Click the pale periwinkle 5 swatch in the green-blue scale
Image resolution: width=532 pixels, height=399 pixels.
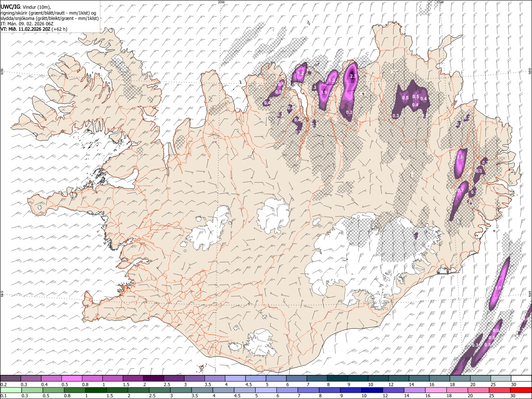click(x=266, y=390)
